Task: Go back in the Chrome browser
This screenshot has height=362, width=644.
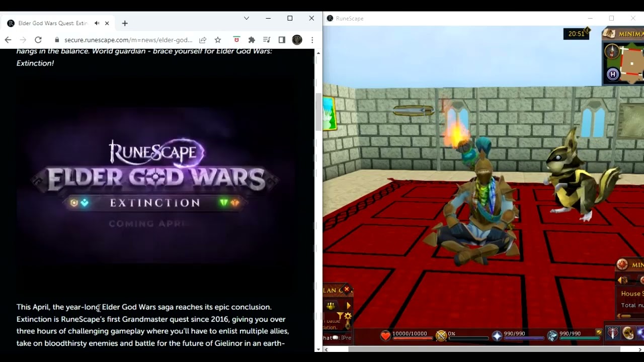Action: pos(8,40)
